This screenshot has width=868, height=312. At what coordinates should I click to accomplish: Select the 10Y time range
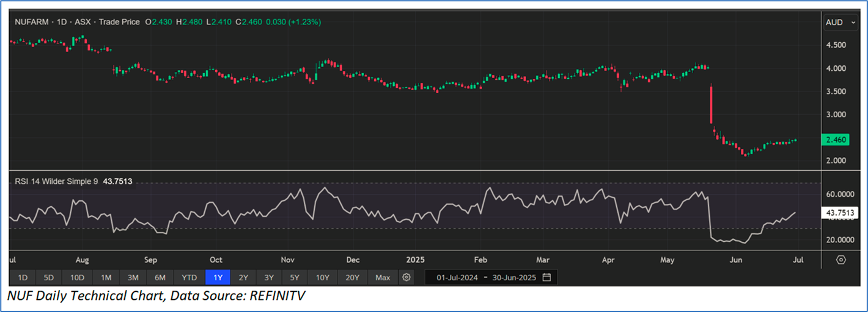pyautogui.click(x=323, y=278)
